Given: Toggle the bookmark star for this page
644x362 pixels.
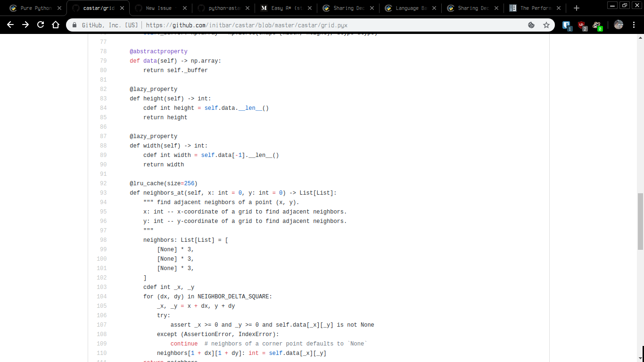Looking at the screenshot, I should pos(545,25).
